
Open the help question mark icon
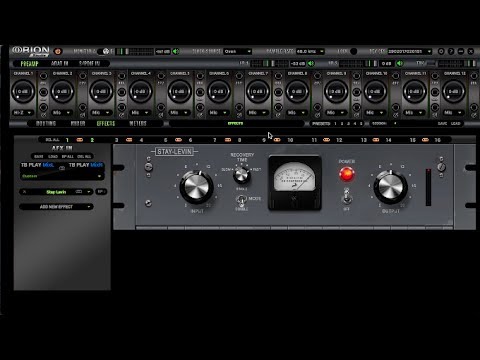(451, 51)
